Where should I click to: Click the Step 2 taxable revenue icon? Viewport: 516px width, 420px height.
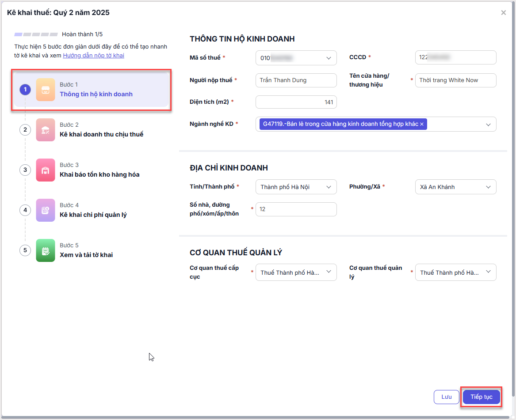click(x=46, y=130)
